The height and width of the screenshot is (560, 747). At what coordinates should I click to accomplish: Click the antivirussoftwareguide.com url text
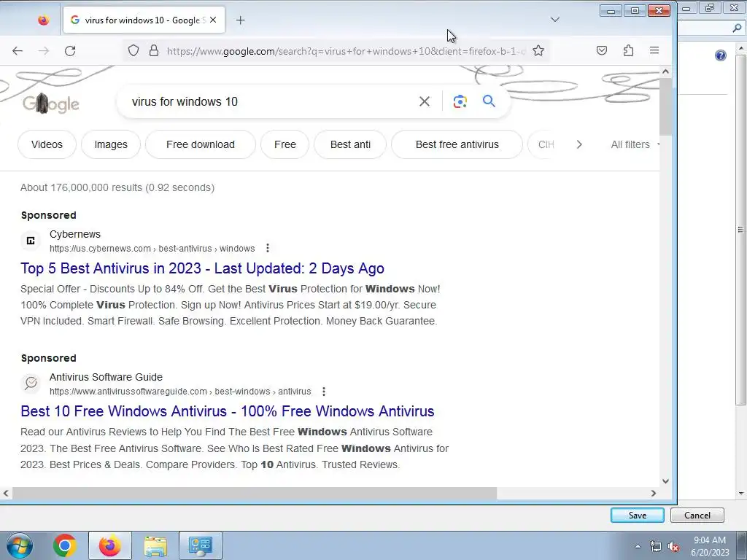pos(180,392)
